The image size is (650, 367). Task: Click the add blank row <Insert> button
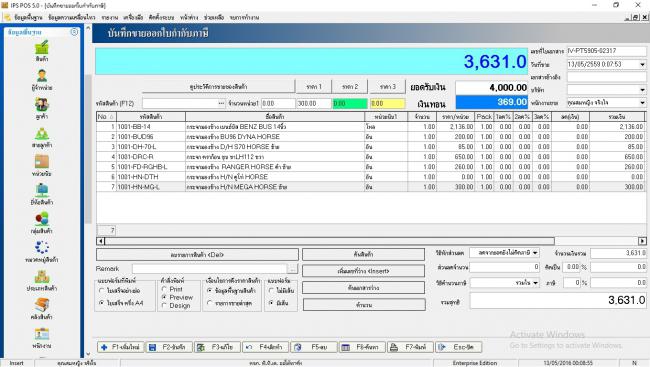[363, 271]
